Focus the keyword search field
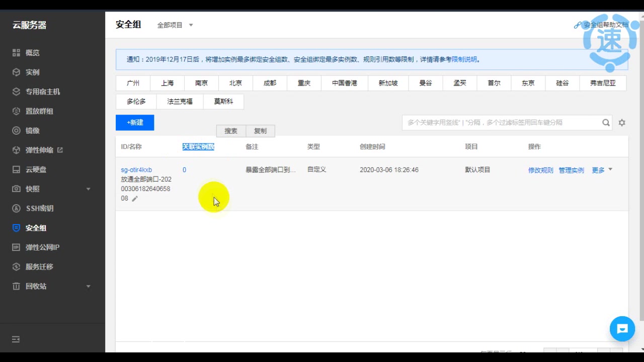Image resolution: width=644 pixels, height=362 pixels. point(501,122)
